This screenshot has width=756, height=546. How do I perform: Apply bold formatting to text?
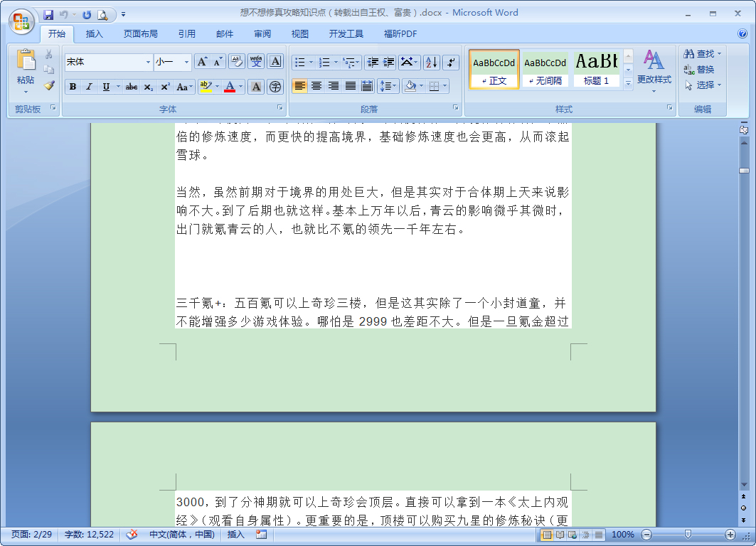73,87
